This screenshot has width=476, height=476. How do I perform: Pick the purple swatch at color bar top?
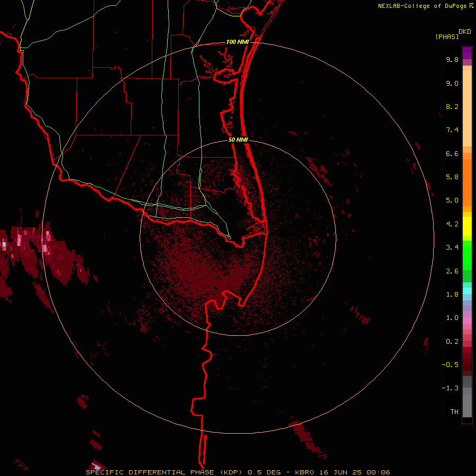coord(467,53)
